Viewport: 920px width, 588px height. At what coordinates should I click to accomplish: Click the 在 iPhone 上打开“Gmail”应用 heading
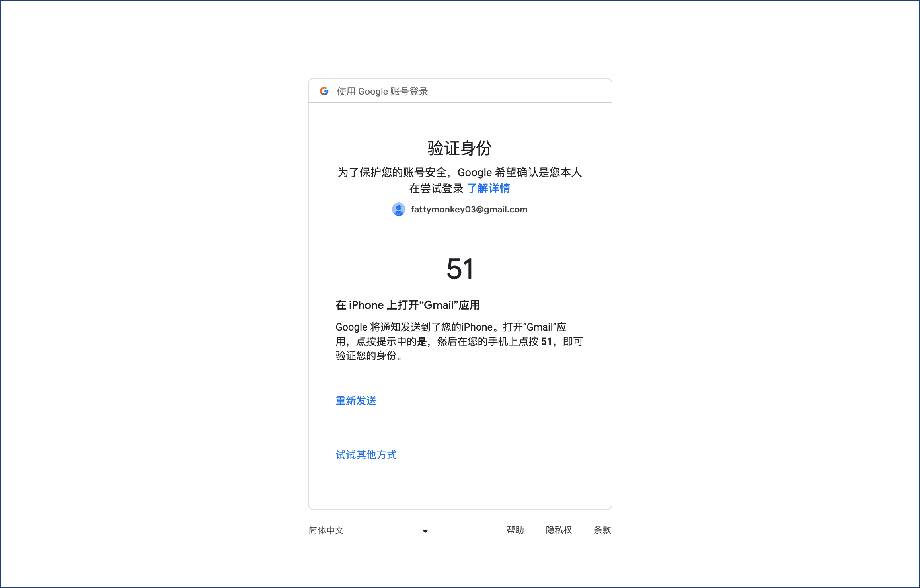coord(408,305)
